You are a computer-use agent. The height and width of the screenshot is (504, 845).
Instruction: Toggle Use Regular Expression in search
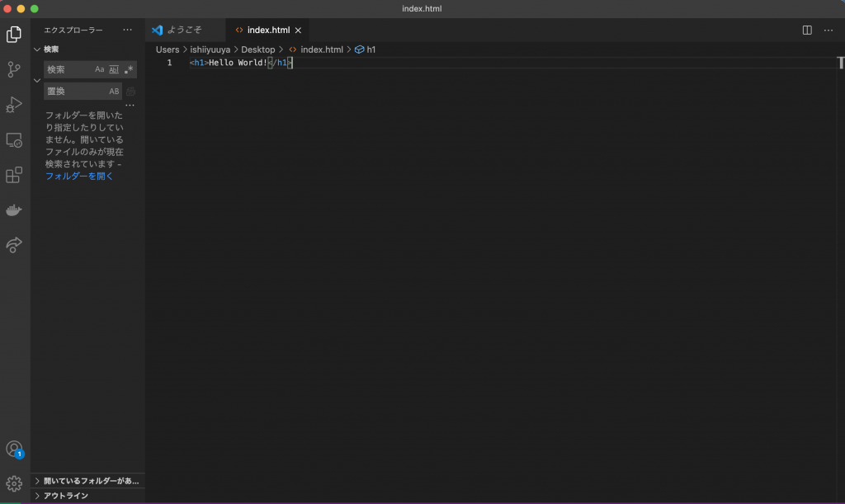click(129, 70)
